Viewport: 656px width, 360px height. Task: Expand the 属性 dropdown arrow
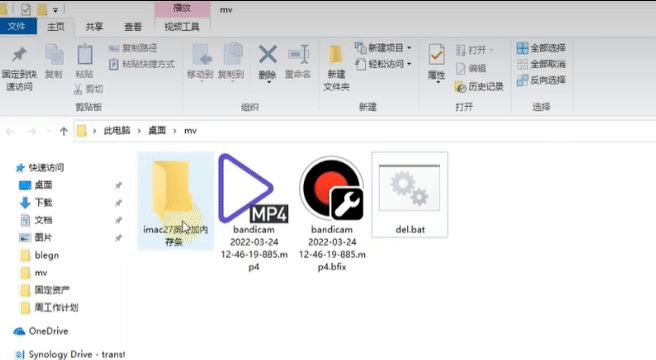(x=438, y=82)
